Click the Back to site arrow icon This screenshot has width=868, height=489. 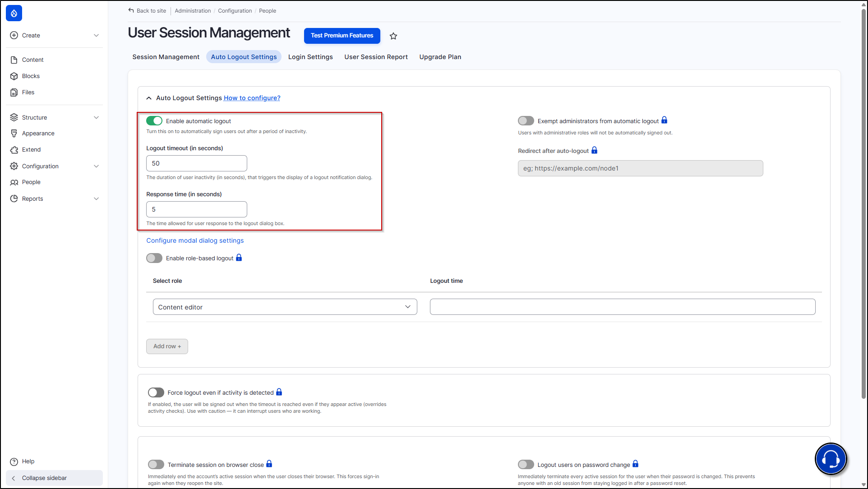coord(131,10)
